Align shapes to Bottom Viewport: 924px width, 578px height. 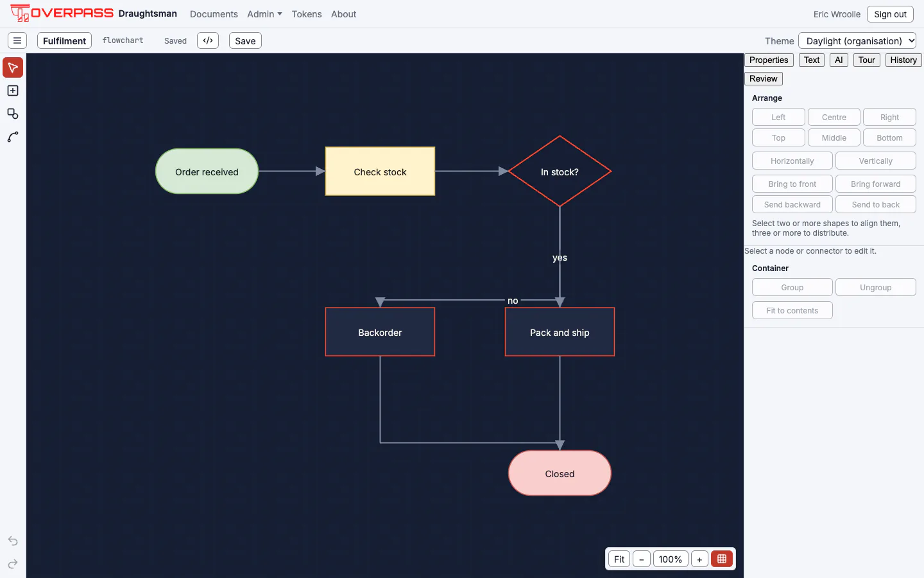pyautogui.click(x=889, y=137)
